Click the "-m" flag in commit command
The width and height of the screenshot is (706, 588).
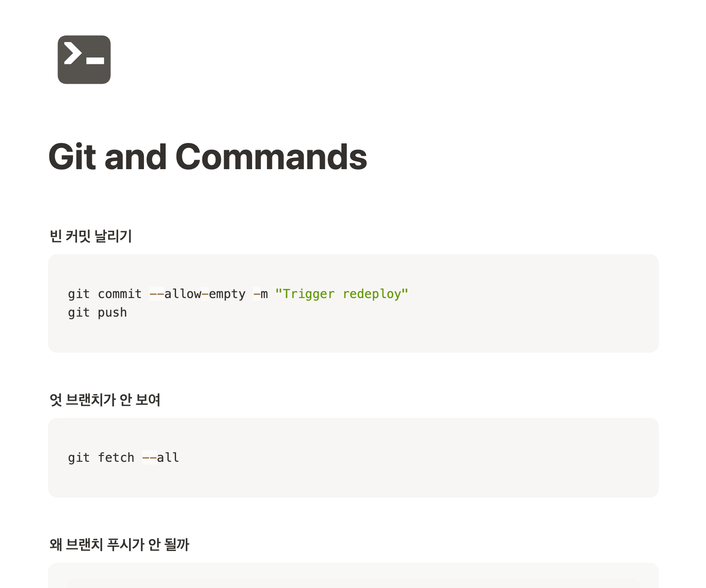coord(261,294)
